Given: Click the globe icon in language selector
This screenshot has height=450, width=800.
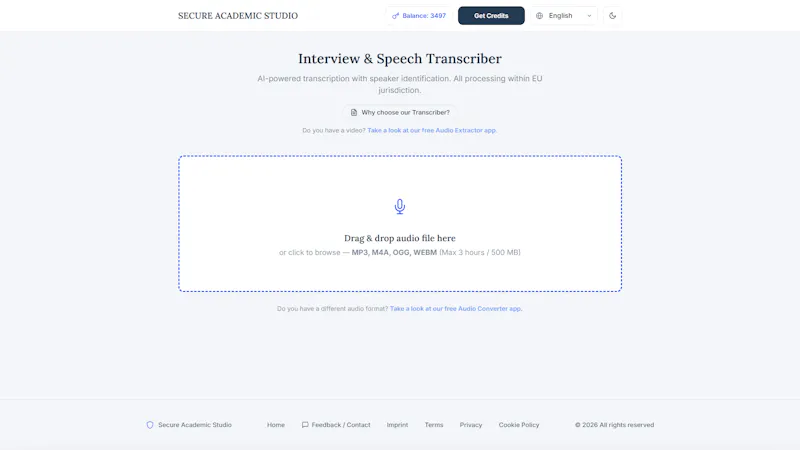Looking at the screenshot, I should pyautogui.click(x=539, y=16).
